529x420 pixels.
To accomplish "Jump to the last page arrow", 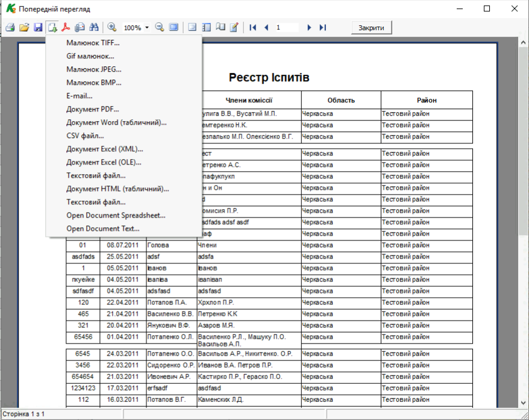I will 323,27.
